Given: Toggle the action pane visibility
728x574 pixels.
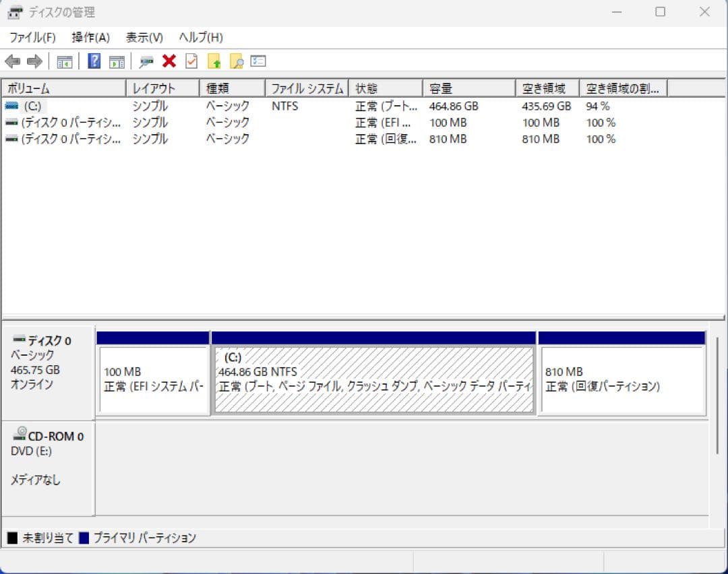Looking at the screenshot, I should 117,61.
